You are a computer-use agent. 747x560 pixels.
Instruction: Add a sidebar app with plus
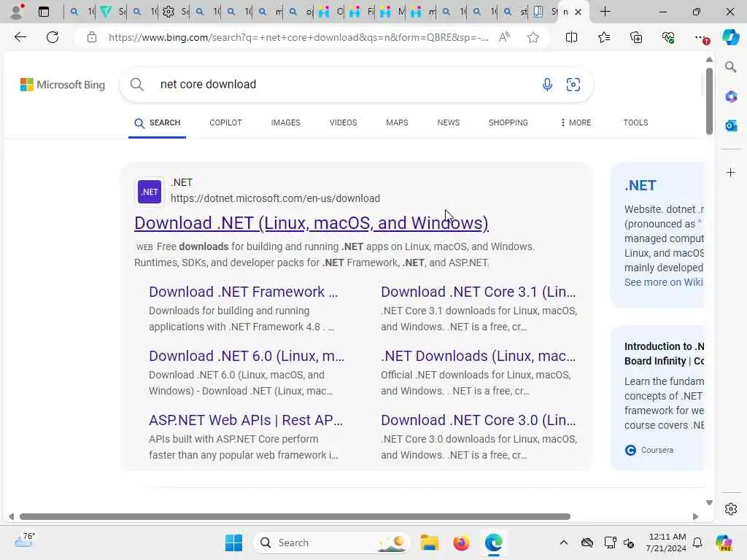tap(731, 172)
